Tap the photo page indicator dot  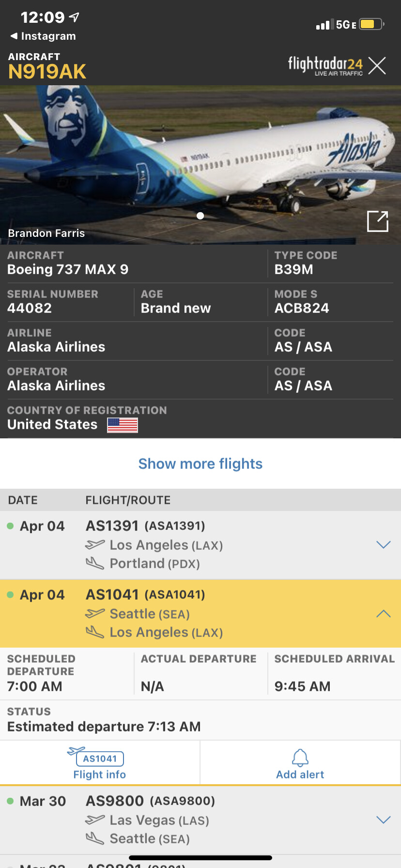(x=200, y=216)
